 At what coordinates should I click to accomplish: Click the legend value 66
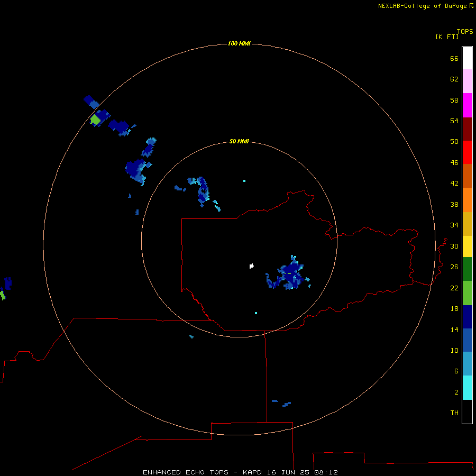pyautogui.click(x=454, y=58)
